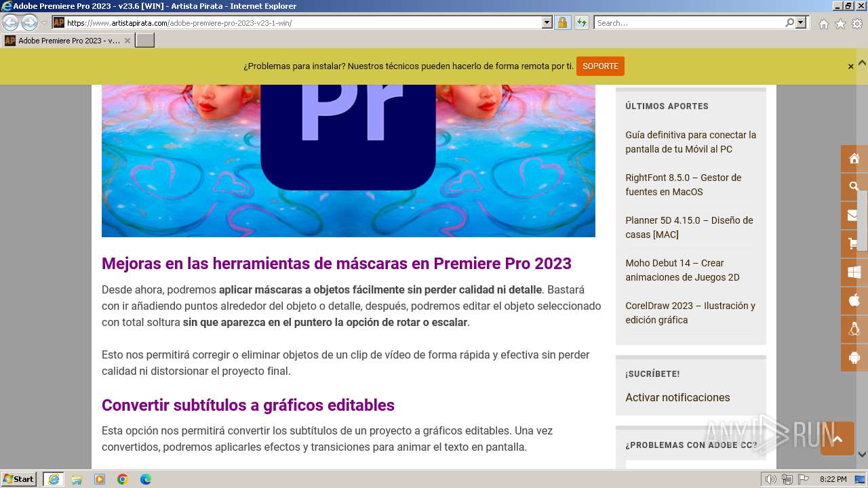Open File Explorer folder taskbar icon
The width and height of the screenshot is (868, 488).
point(77,479)
